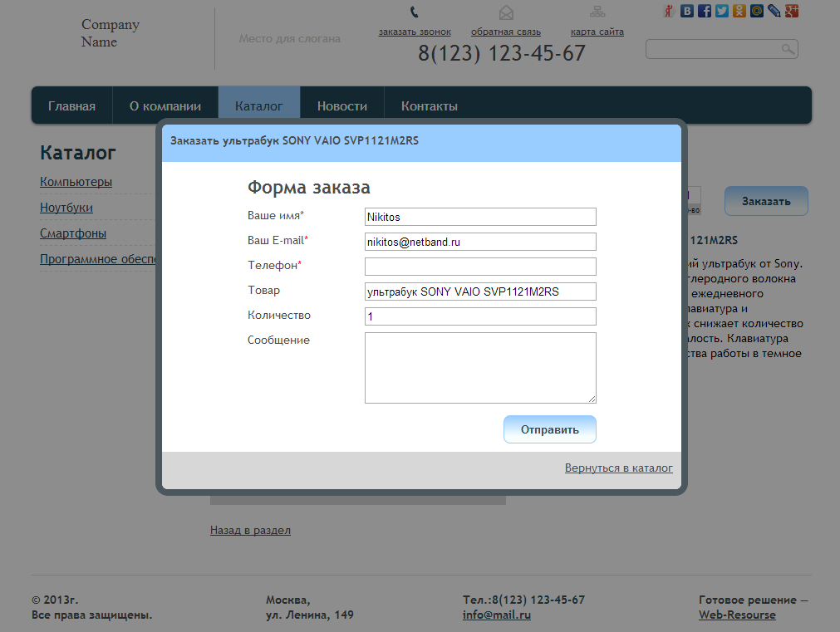The height and width of the screenshot is (632, 840).
Task: Share on LiveJournal pencil icon
Action: coord(774,12)
